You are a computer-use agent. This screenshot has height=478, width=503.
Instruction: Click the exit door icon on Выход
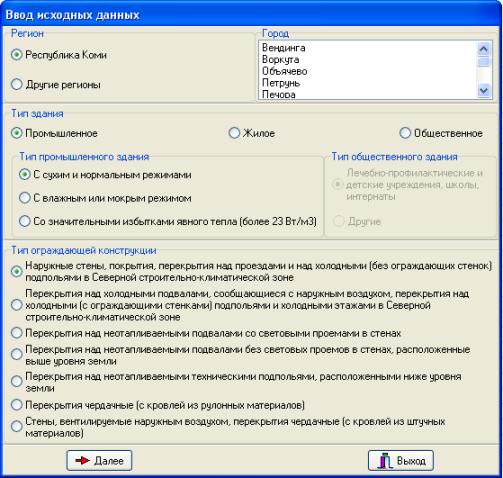385,461
